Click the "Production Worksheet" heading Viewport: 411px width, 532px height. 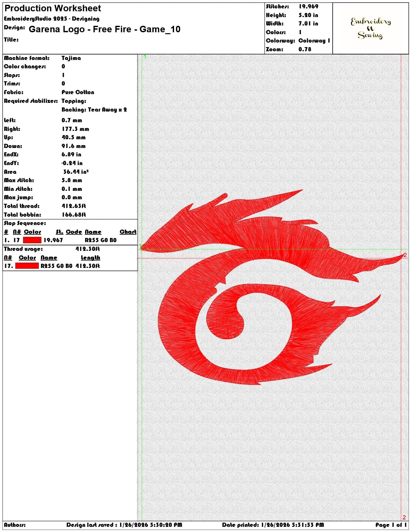pos(53,8)
